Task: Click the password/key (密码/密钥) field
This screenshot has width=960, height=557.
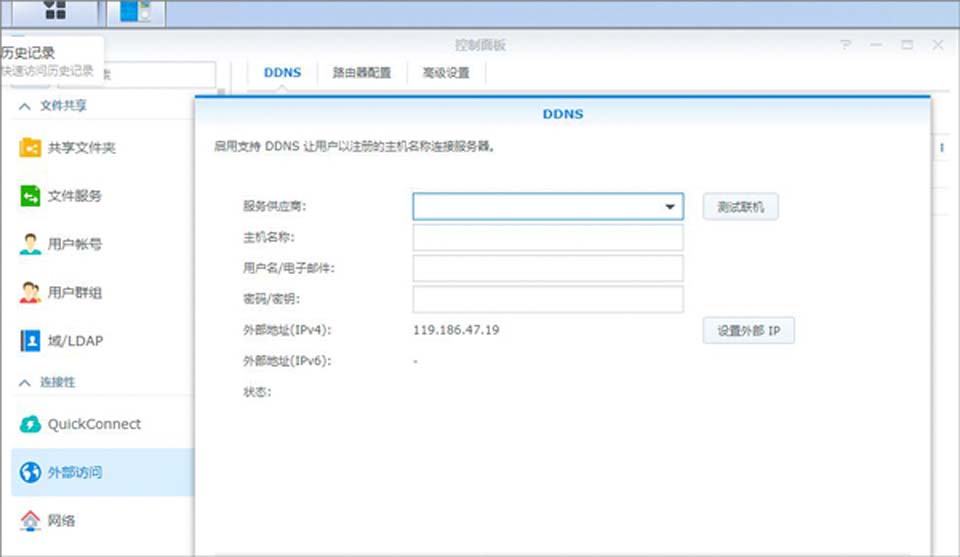Action: (547, 299)
